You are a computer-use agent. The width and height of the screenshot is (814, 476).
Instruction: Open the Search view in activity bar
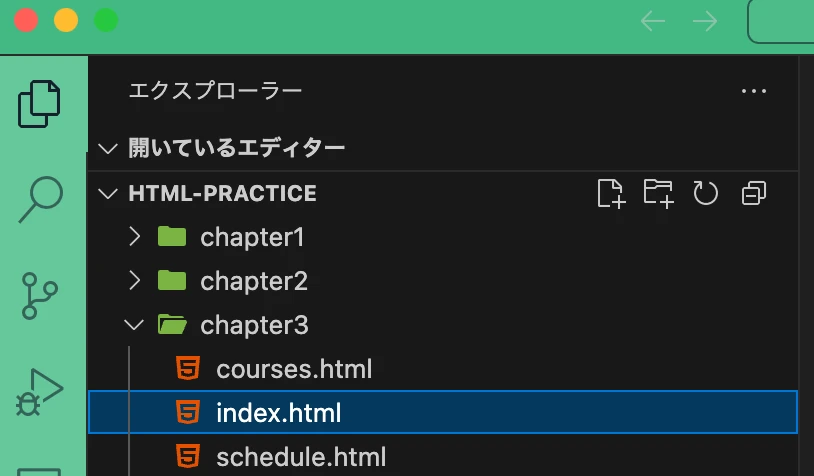43,200
